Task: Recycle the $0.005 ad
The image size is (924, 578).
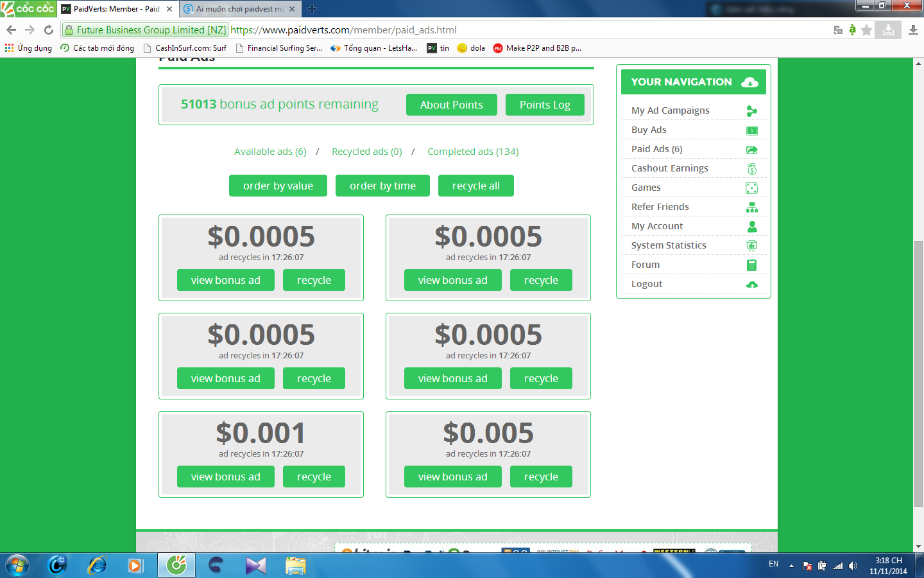Action: point(541,477)
